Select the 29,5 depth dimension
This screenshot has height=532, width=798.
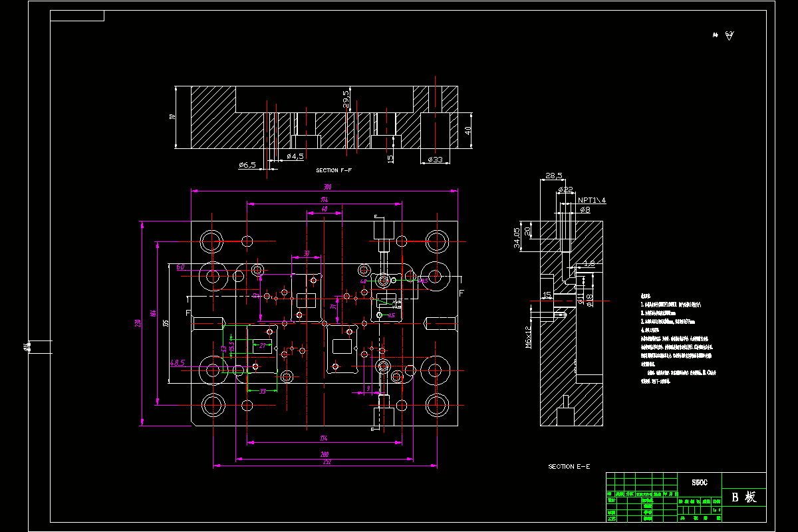coord(346,99)
